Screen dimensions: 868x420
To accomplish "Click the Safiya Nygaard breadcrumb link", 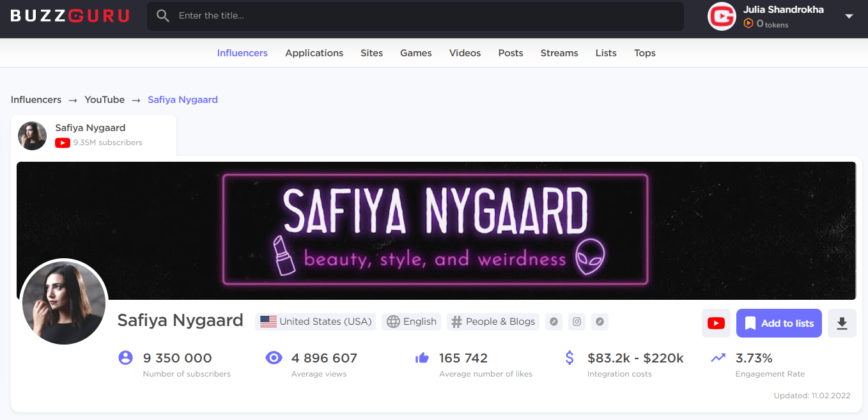I will [183, 100].
